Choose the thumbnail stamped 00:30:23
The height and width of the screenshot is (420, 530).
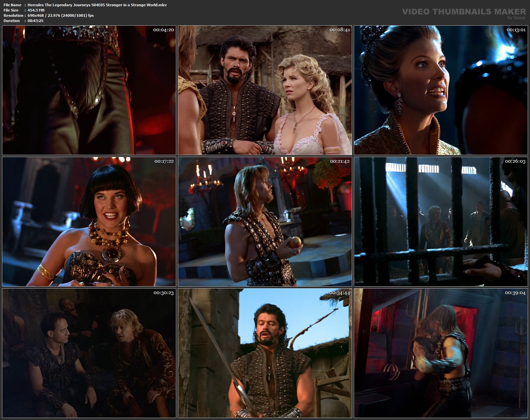(x=89, y=353)
